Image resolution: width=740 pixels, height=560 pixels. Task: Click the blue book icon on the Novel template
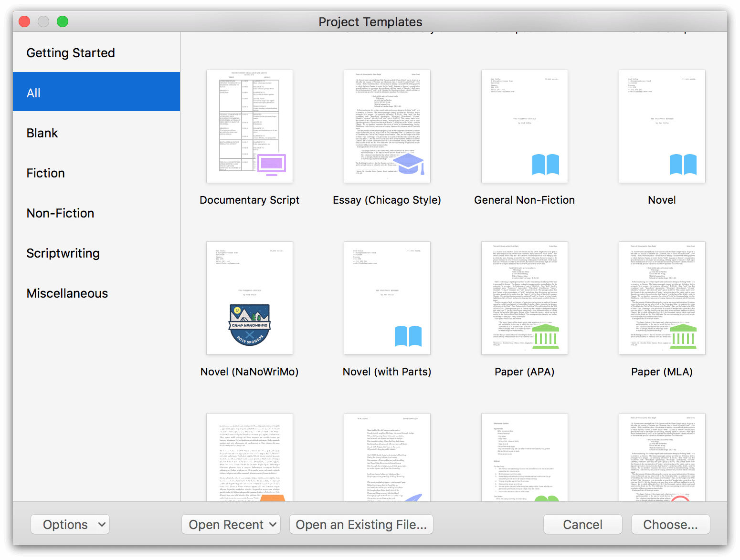683,165
